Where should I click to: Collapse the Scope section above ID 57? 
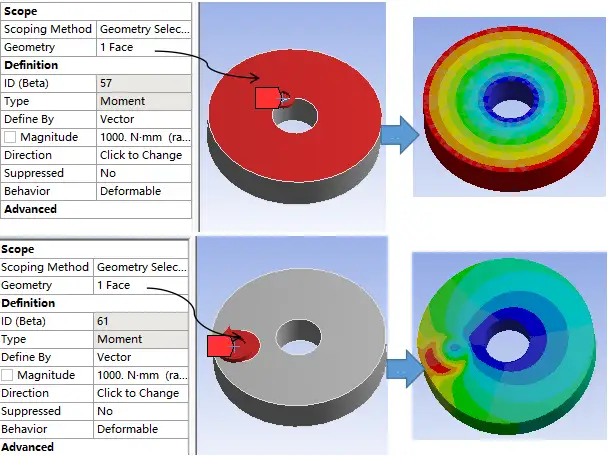[x=96, y=11]
